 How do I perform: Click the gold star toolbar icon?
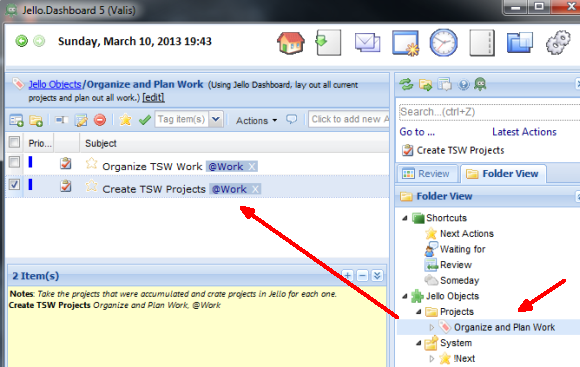(125, 120)
